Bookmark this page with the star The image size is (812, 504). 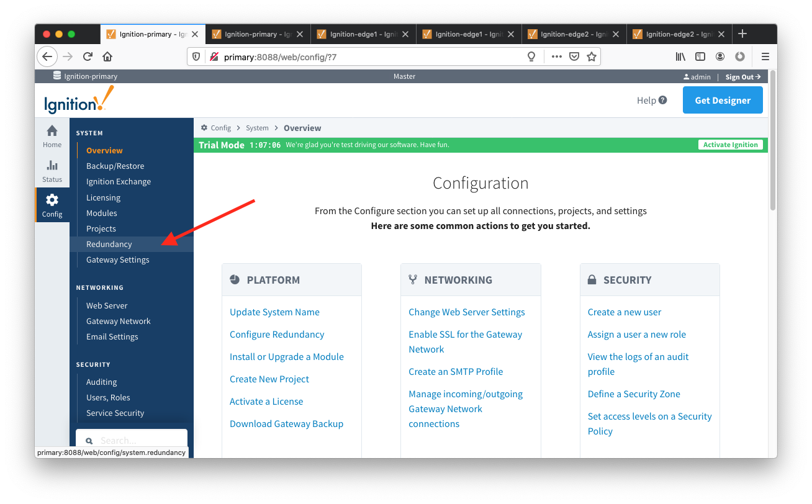[x=592, y=56]
